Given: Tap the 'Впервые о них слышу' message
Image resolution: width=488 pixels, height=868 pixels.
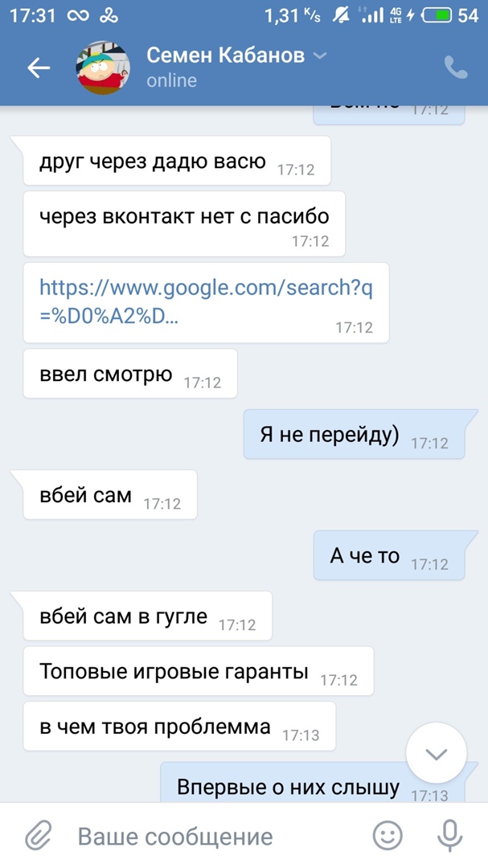Looking at the screenshot, I should tap(312, 788).
